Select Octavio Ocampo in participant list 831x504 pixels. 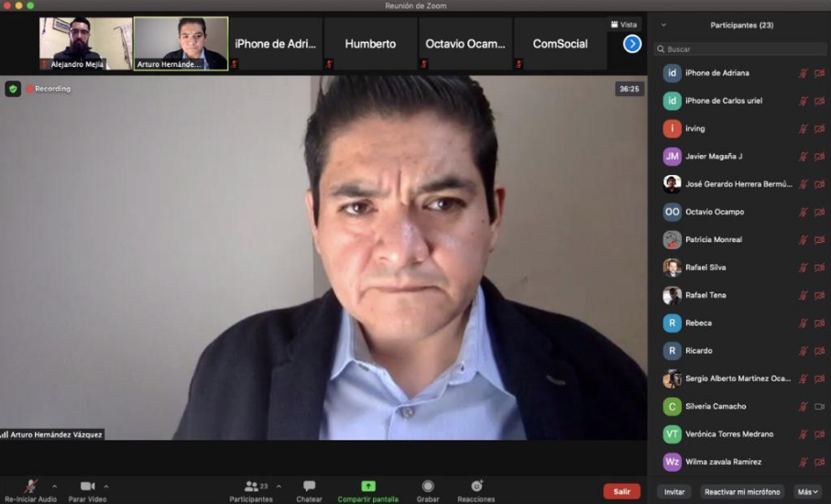715,212
